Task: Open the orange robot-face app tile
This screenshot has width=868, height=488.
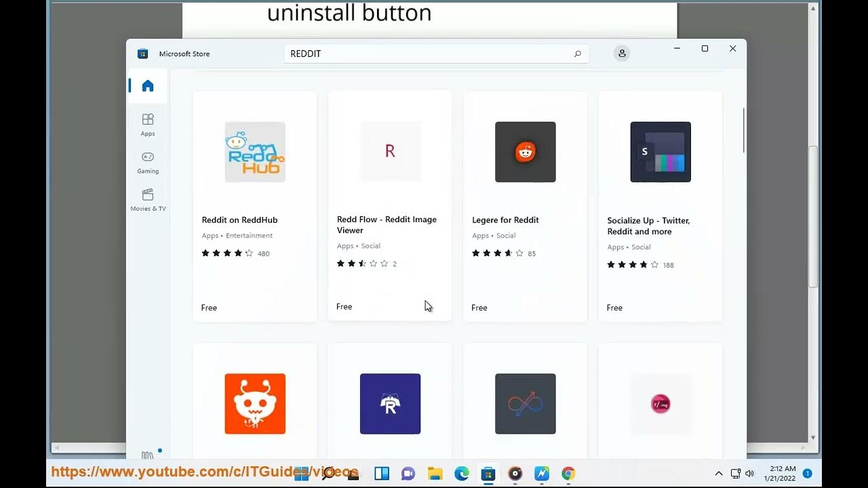Action: (255, 404)
